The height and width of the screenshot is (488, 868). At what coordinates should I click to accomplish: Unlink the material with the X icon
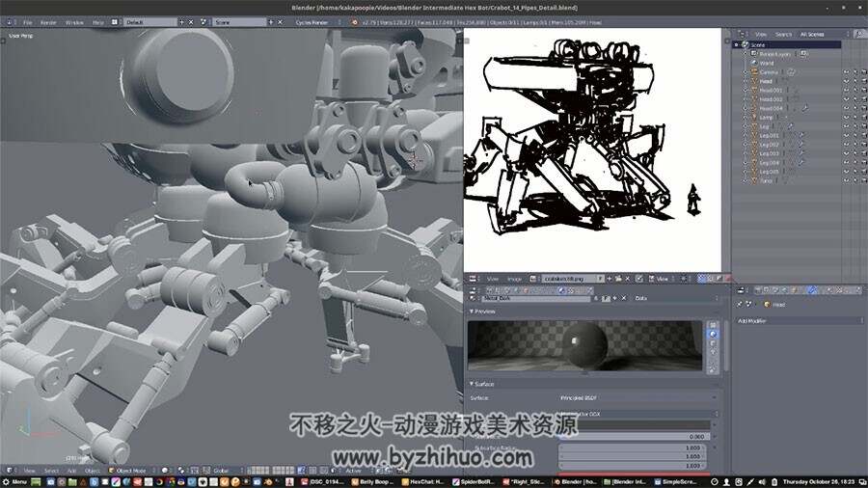pos(624,298)
